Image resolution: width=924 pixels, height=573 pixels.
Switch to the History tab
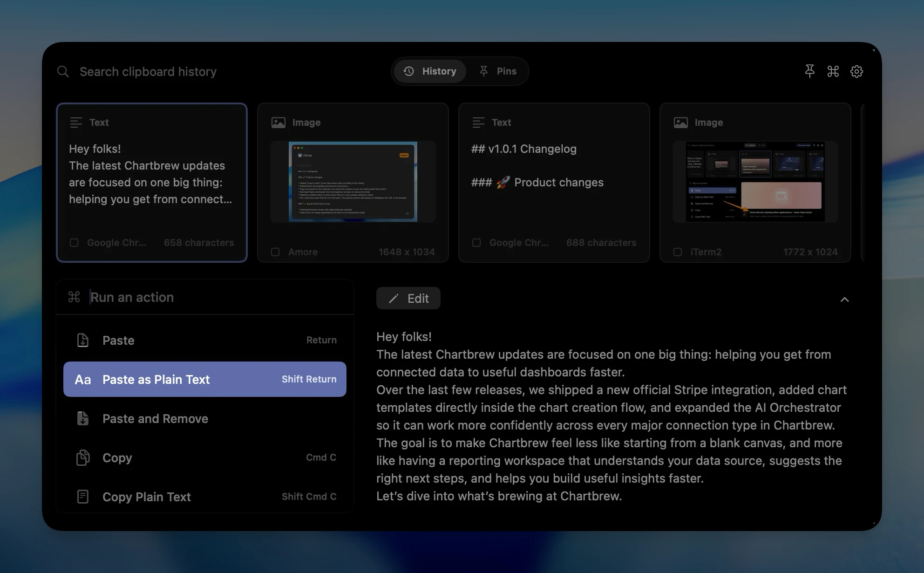[430, 71]
